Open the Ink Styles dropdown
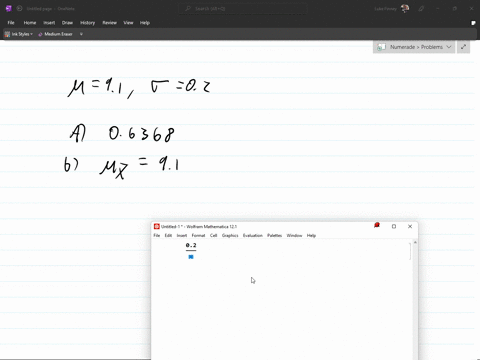This screenshot has height=360, width=480. (x=19, y=34)
